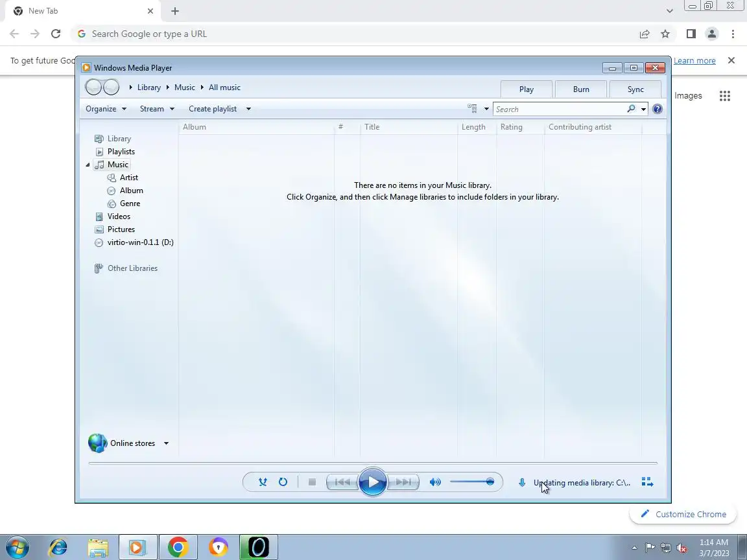Select Album under Music
Screen dimensions: 747x560
pyautogui.click(x=131, y=191)
